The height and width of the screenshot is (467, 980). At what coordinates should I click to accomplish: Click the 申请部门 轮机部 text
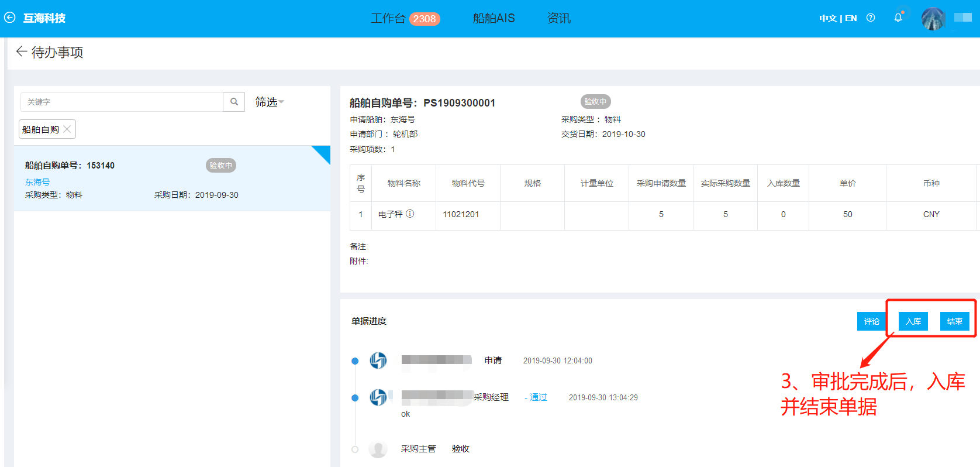(x=384, y=134)
